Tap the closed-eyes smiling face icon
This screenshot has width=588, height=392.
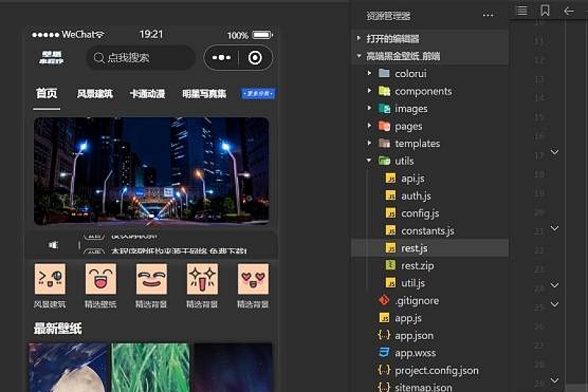(x=152, y=279)
